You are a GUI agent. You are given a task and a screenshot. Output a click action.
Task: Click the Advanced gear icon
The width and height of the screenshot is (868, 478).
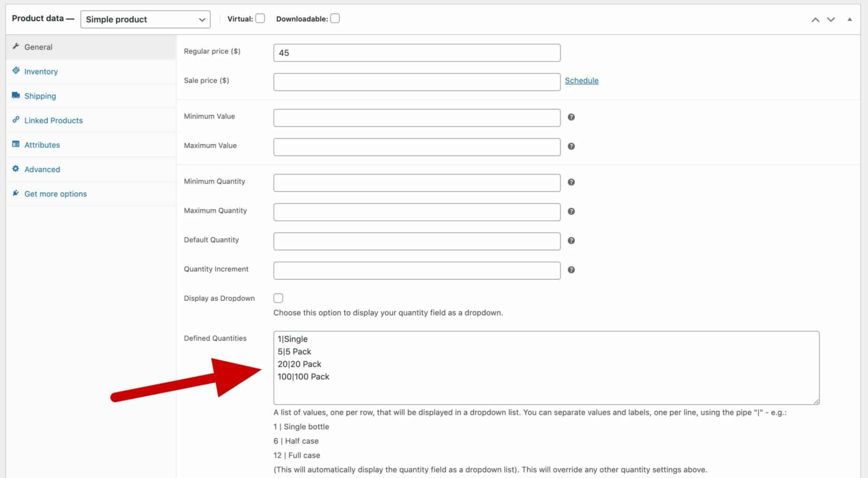16,168
